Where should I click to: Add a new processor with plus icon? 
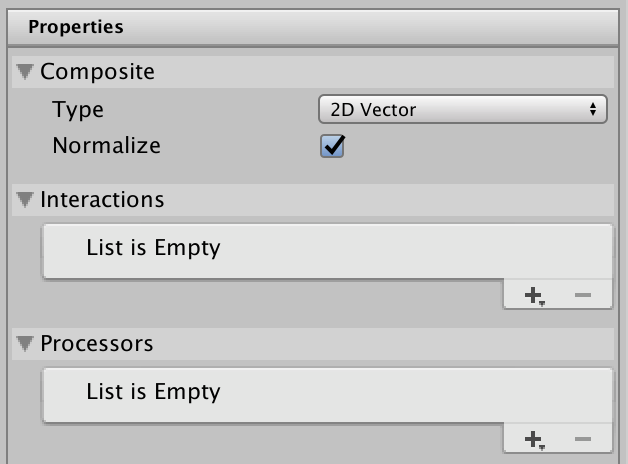click(x=534, y=440)
